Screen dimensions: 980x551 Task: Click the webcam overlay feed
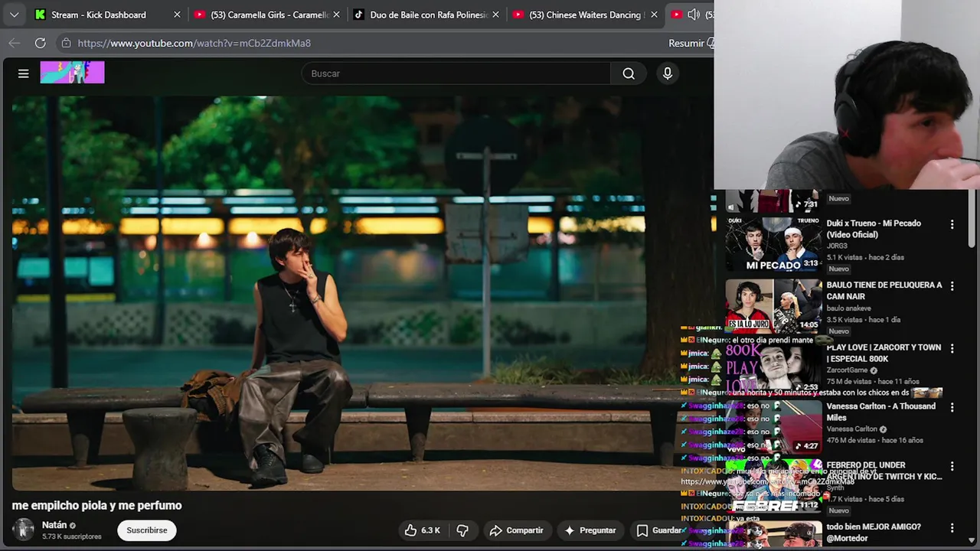click(847, 94)
